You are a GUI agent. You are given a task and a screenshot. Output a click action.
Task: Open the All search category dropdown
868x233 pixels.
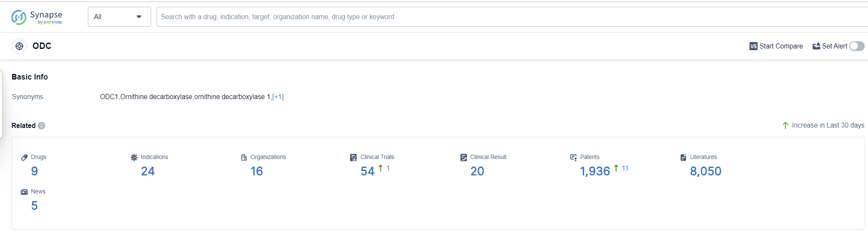tap(119, 17)
